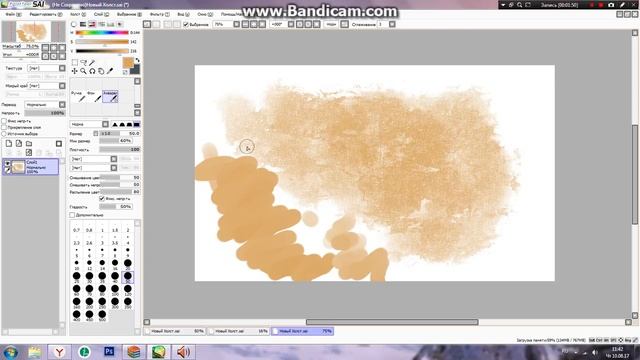Open the rotation angle dropdown in toolbar

[x=291, y=24]
